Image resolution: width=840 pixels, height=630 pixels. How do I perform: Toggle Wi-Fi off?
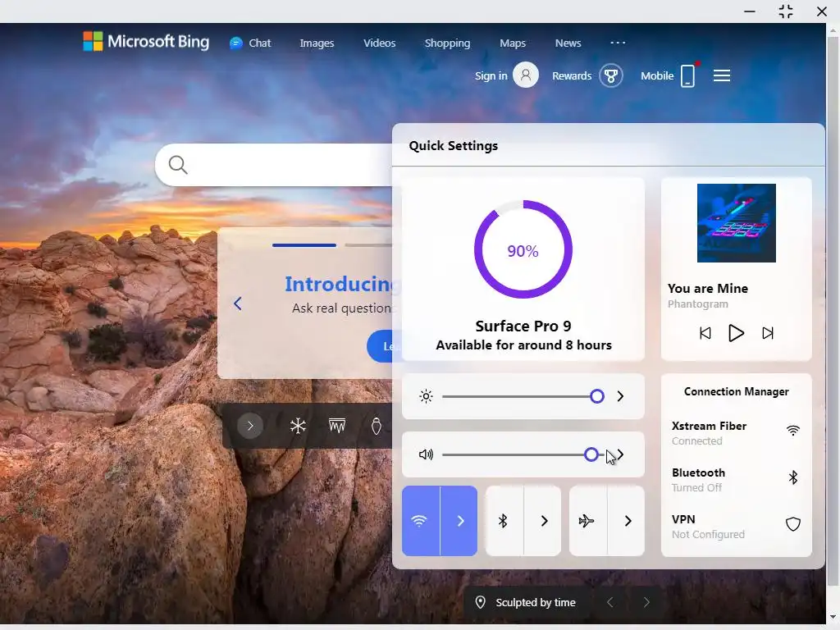(x=421, y=521)
